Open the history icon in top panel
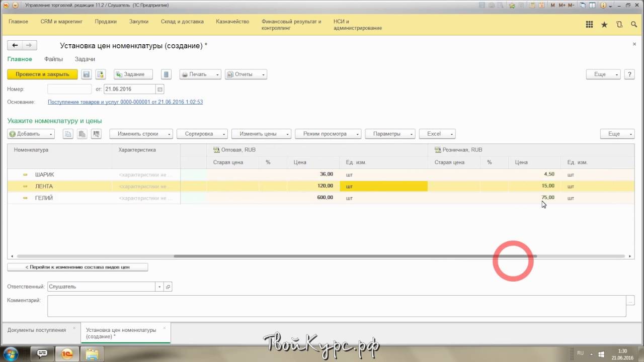The image size is (644, 362). pyautogui.click(x=619, y=25)
